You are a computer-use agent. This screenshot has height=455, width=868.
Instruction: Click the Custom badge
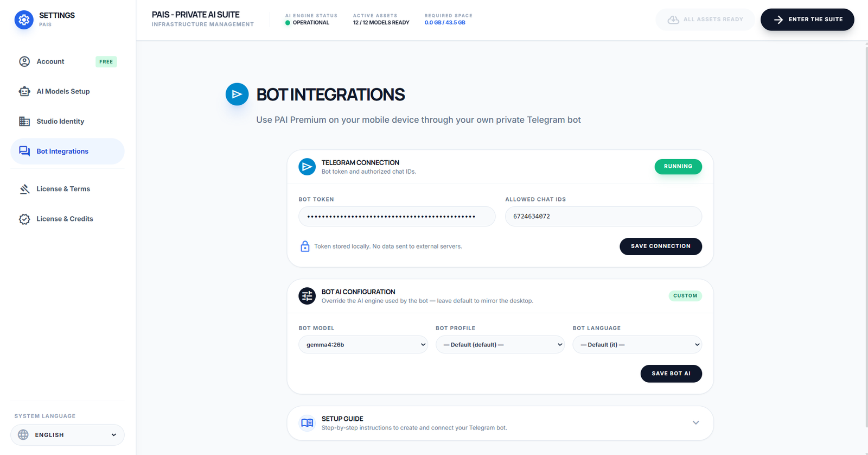click(x=685, y=296)
